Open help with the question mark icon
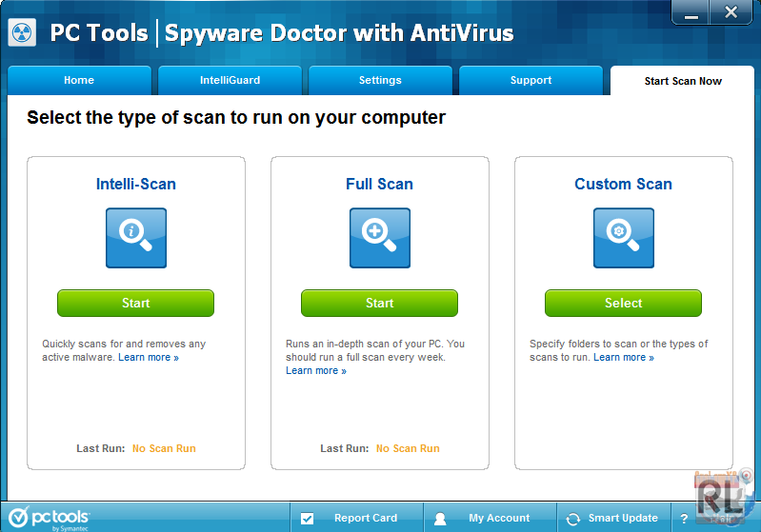The height and width of the screenshot is (532, 761). (684, 519)
